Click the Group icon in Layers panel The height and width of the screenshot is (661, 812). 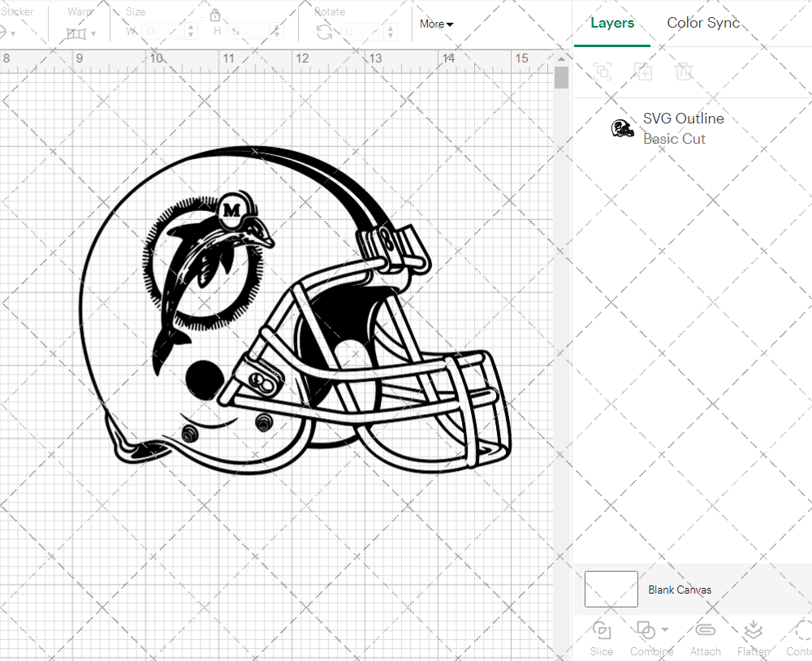(603, 71)
